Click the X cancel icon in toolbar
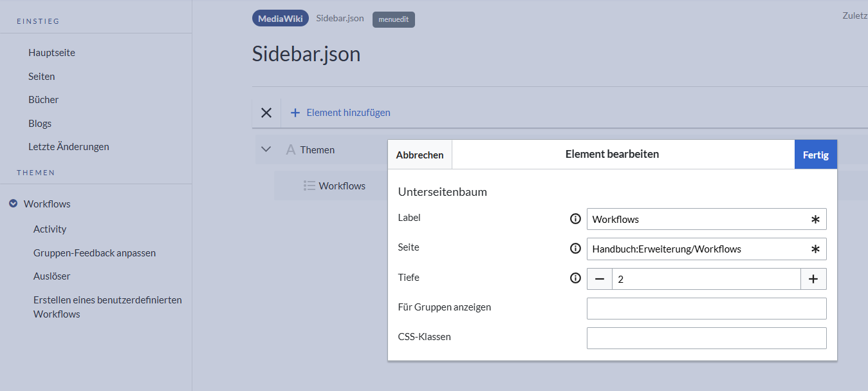Viewport: 868px width, 391px height. (266, 113)
